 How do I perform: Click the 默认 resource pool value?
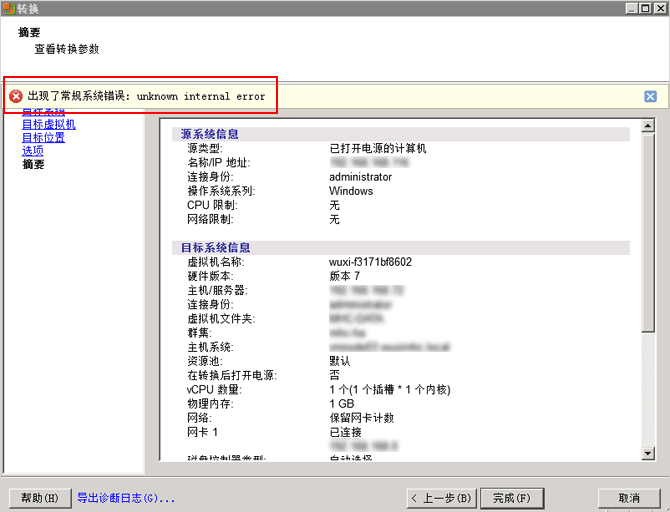coord(340,361)
